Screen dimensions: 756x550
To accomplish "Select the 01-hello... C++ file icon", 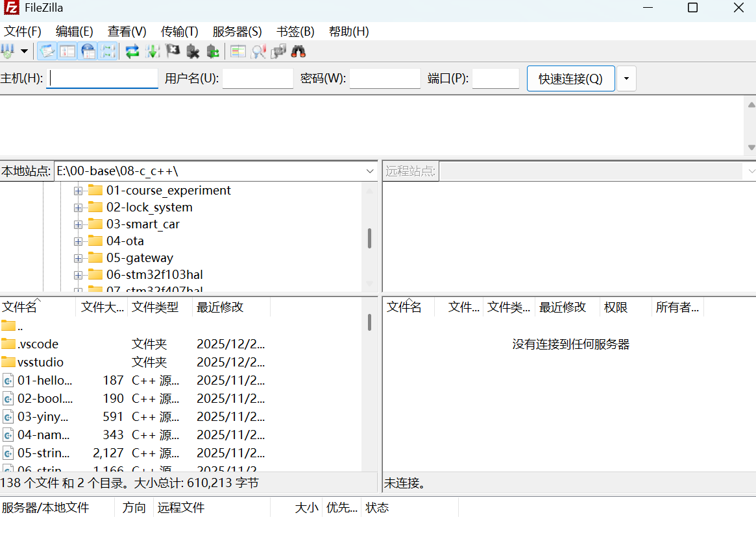I will pyautogui.click(x=8, y=380).
